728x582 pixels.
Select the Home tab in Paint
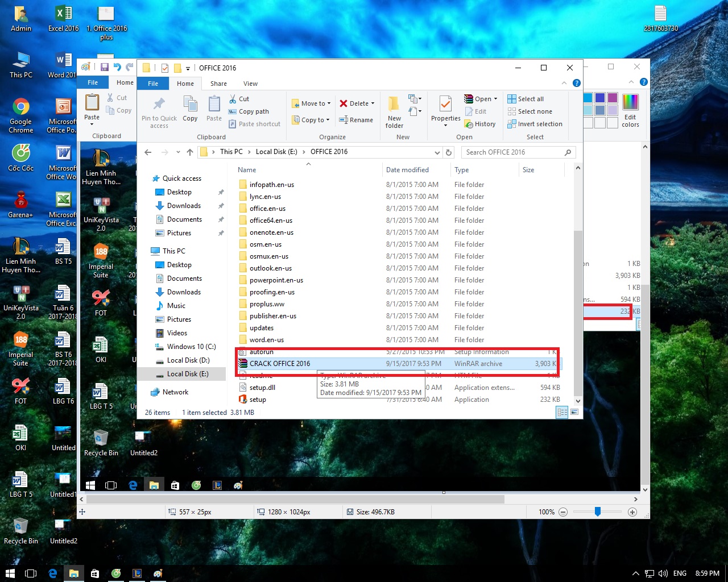125,82
